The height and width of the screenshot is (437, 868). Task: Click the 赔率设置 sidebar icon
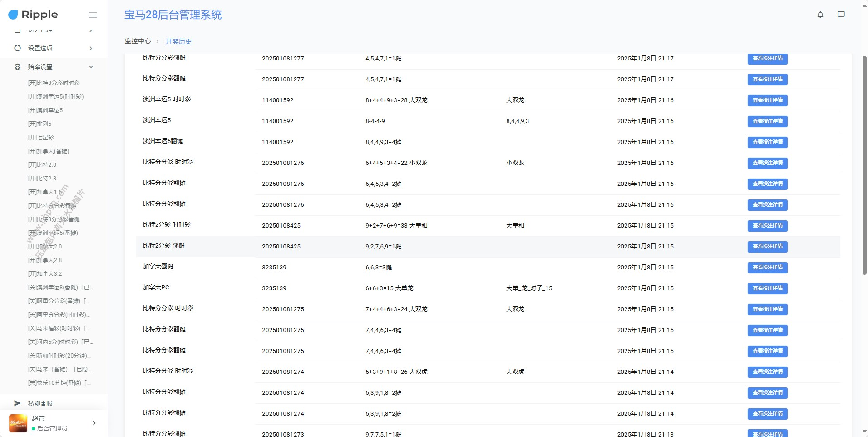point(17,67)
